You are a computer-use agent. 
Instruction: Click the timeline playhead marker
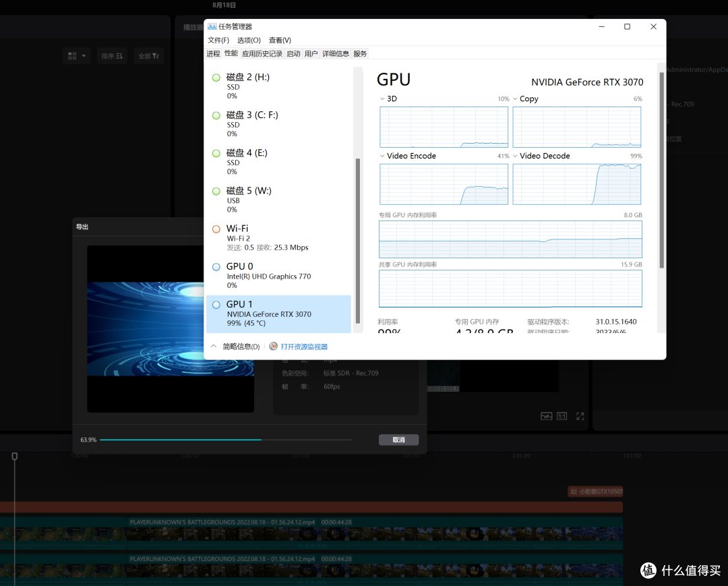(x=14, y=457)
